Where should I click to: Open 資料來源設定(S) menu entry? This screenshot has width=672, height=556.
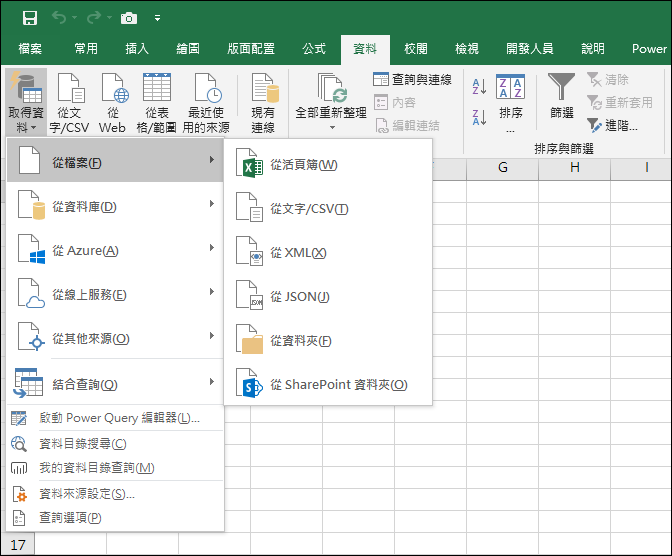[x=115, y=494]
